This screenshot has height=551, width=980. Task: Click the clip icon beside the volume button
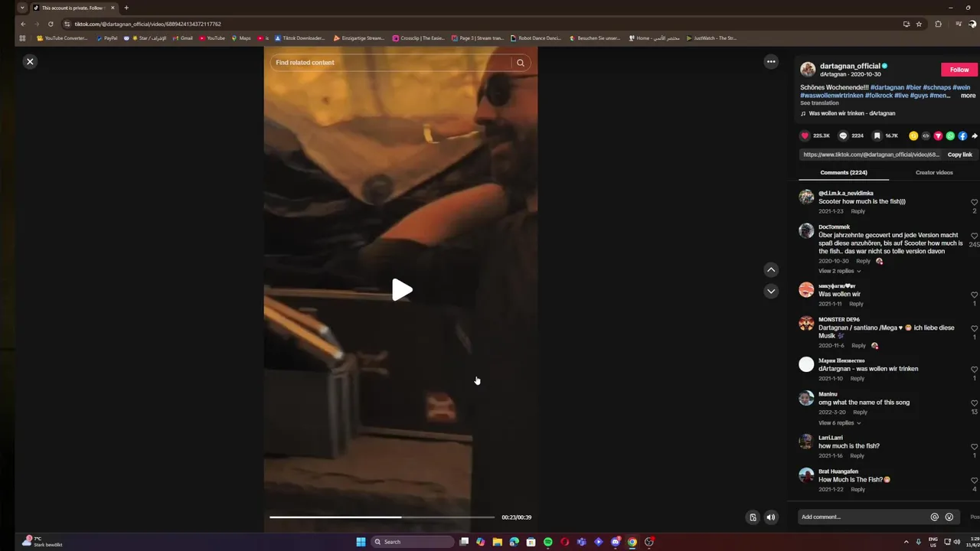click(x=753, y=517)
